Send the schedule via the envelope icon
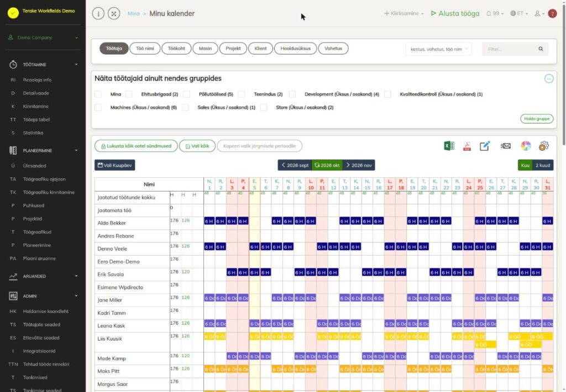 [505, 146]
